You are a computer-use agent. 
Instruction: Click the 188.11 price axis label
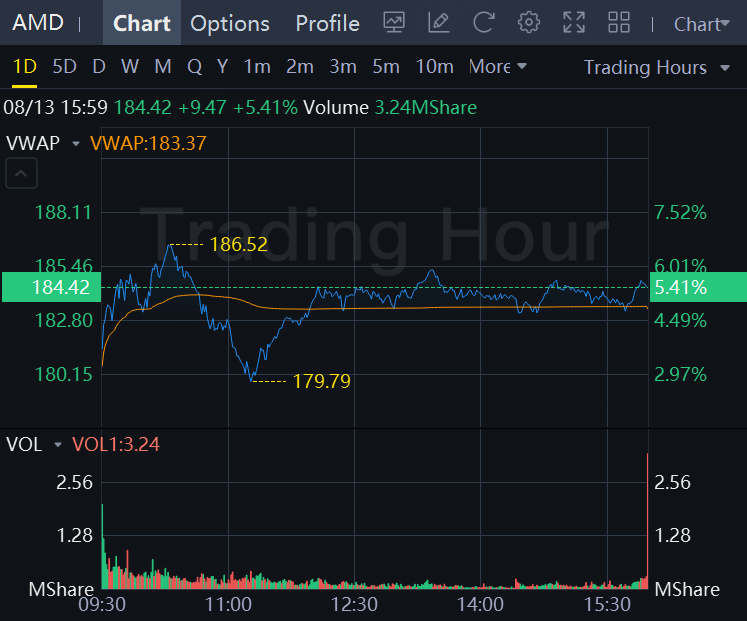click(x=63, y=212)
